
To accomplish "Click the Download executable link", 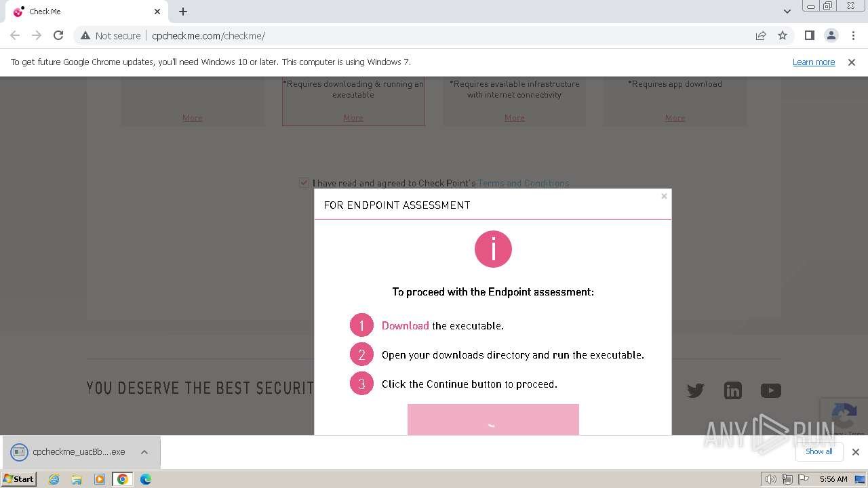I will [x=405, y=325].
